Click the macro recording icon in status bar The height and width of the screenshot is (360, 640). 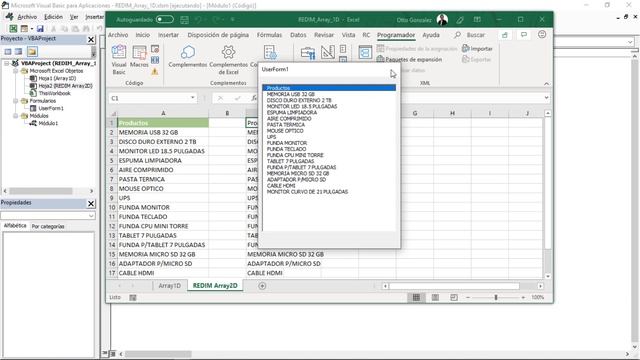click(133, 298)
